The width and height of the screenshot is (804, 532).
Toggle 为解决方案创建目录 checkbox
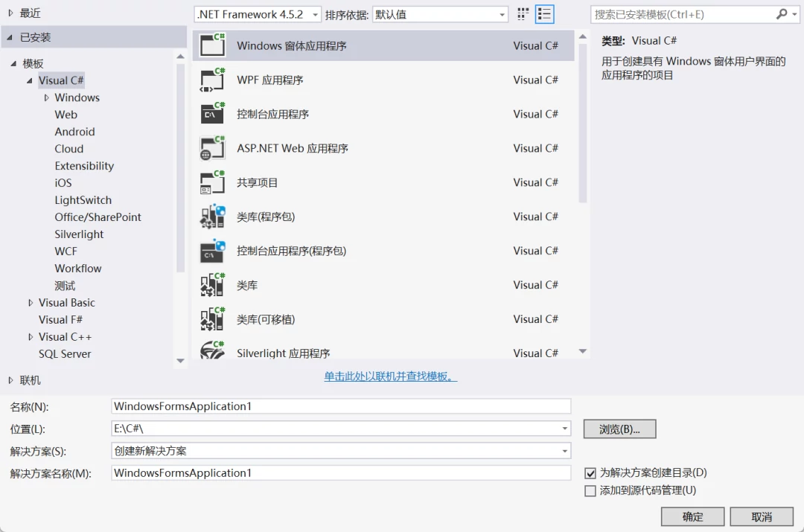(x=590, y=473)
